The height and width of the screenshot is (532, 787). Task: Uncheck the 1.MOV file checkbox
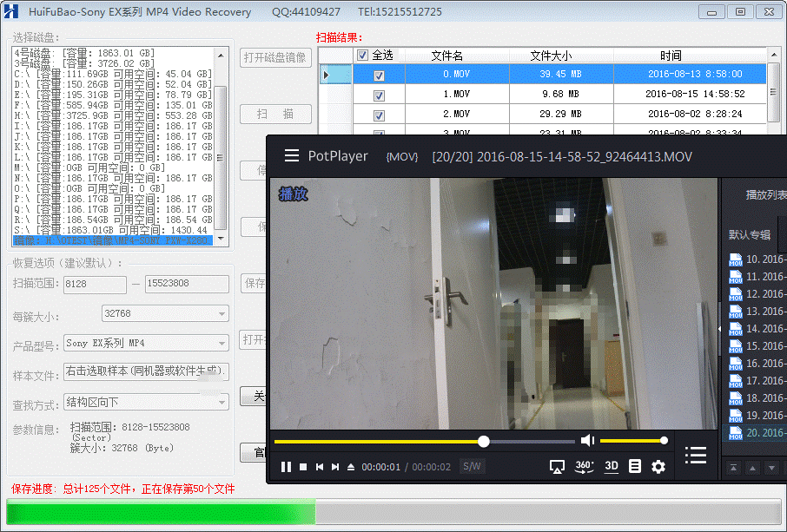click(x=379, y=95)
